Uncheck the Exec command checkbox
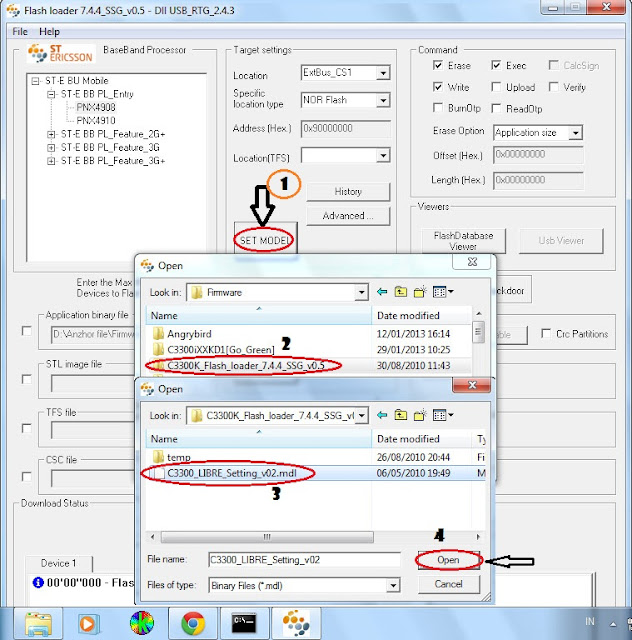The width and height of the screenshot is (632, 640). 496,65
